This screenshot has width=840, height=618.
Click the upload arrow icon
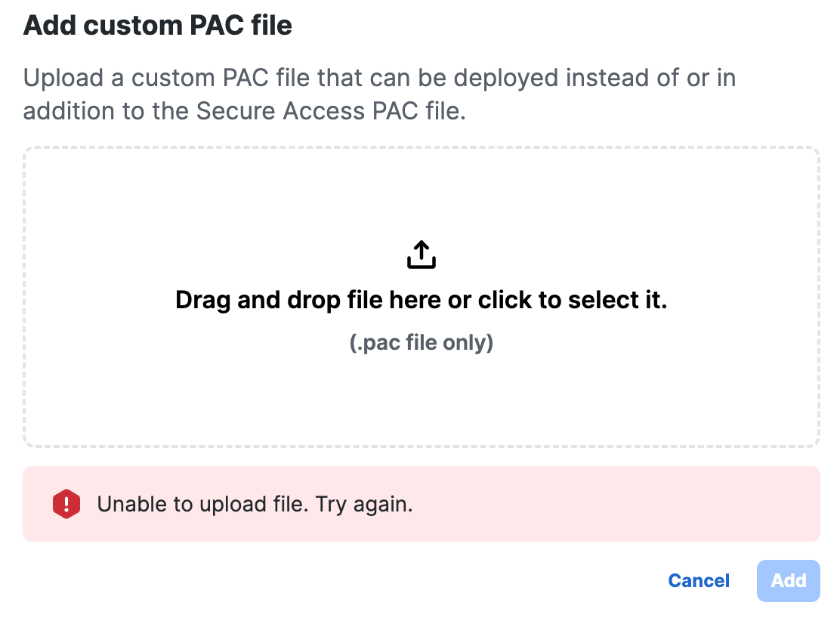[421, 254]
